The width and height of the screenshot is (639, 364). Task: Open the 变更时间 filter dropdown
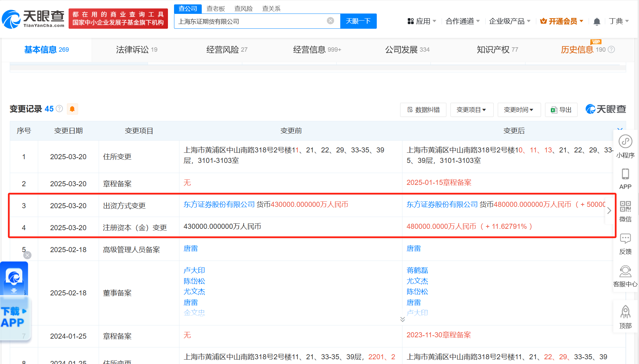coord(519,110)
